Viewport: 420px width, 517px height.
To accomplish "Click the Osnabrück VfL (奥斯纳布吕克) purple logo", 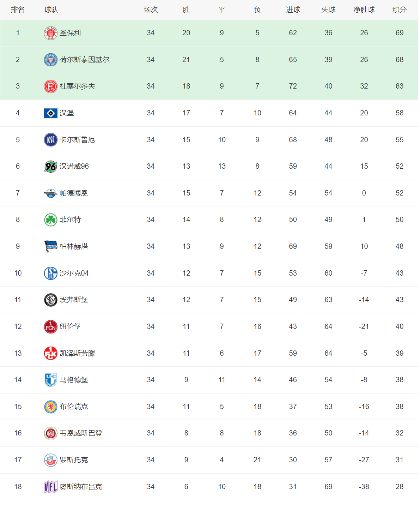I will pos(50,487).
